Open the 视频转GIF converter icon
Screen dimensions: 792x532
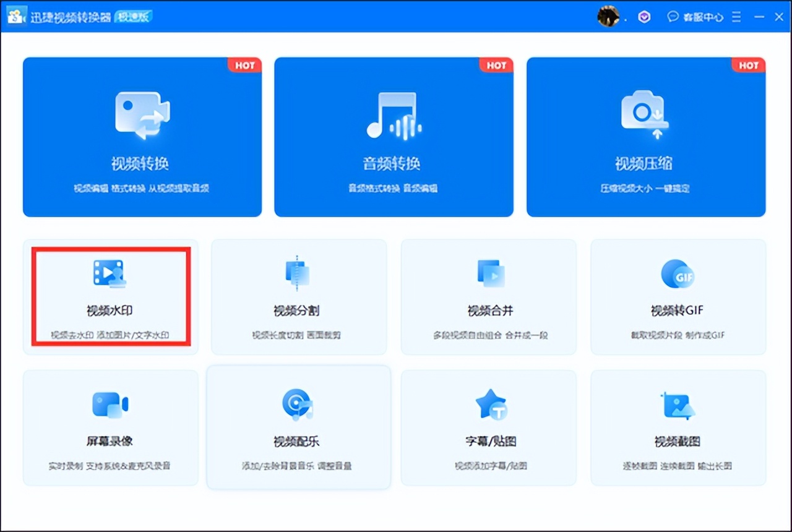pyautogui.click(x=678, y=273)
